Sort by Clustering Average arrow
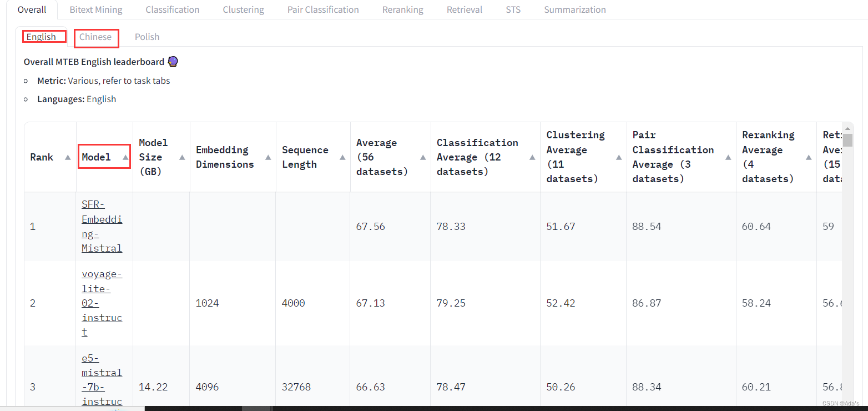 [619, 157]
